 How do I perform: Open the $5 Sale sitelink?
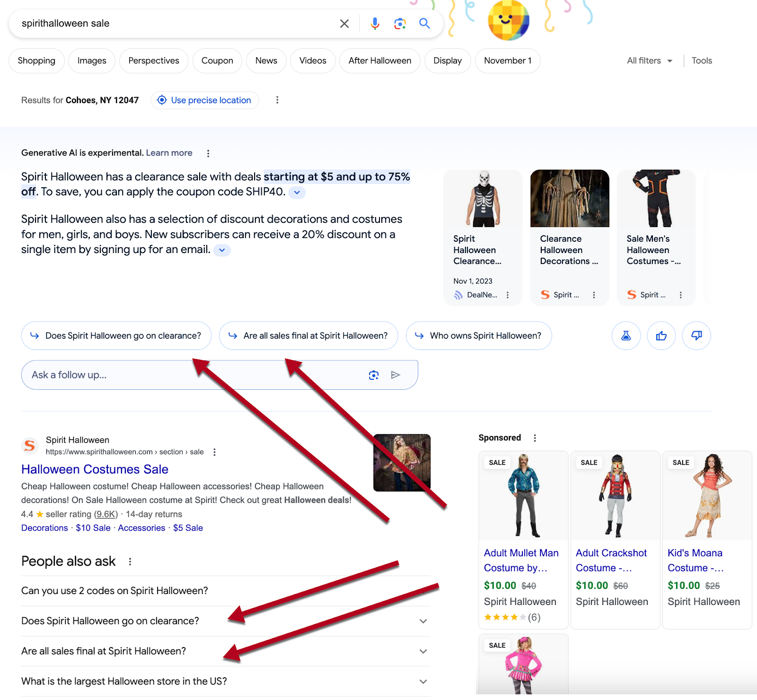(188, 528)
